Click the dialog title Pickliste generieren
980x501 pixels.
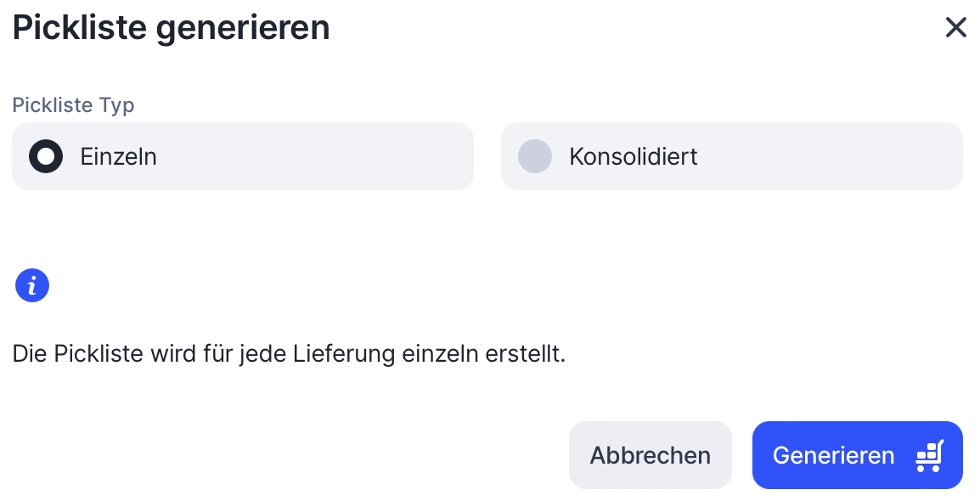pos(171,28)
